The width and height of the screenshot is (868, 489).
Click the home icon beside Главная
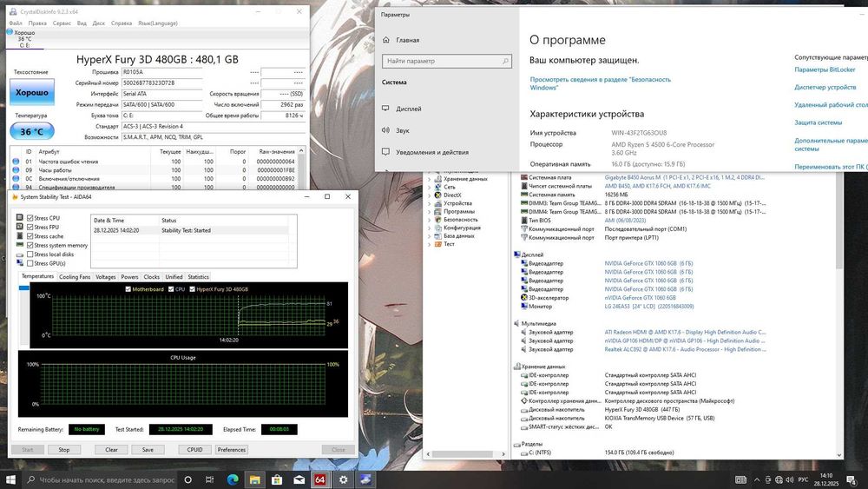pyautogui.click(x=386, y=40)
